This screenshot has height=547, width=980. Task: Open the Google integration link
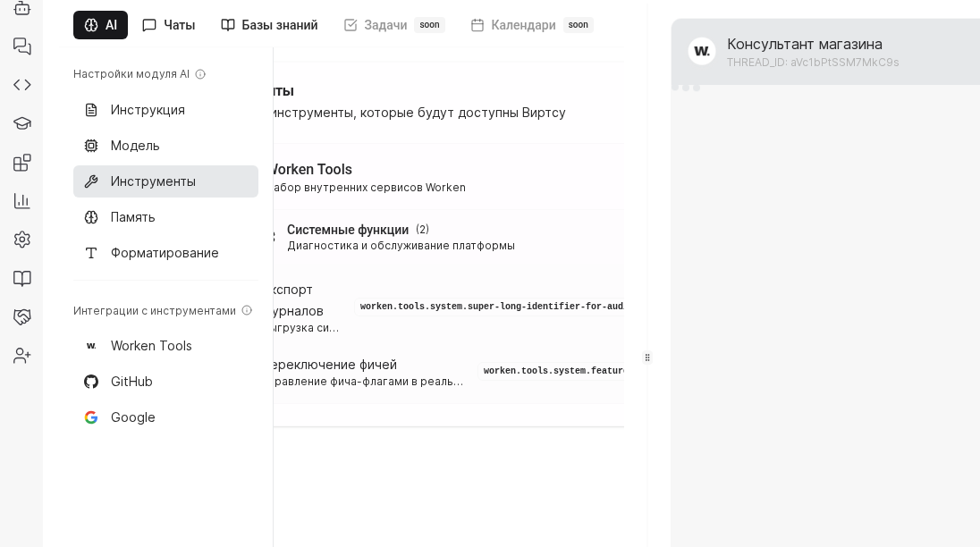(132, 417)
